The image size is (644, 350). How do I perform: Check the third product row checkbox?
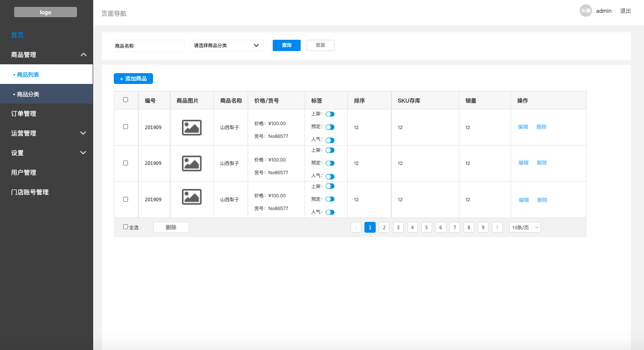coord(126,199)
